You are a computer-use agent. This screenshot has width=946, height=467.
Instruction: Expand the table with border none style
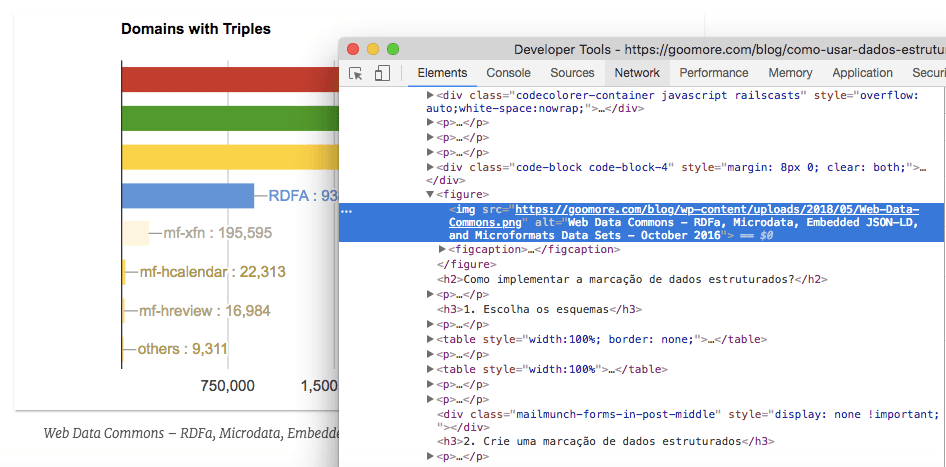(x=431, y=339)
